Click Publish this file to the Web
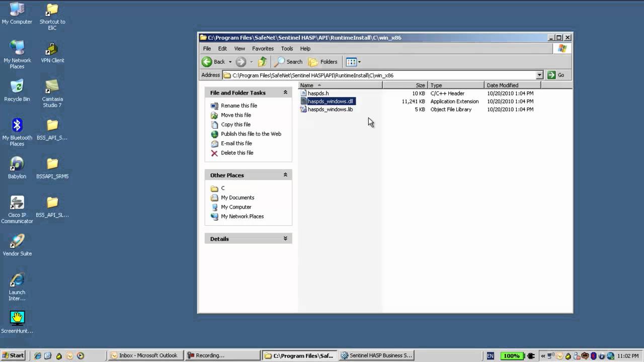Viewport: 644px width, 362px height. [x=251, y=134]
